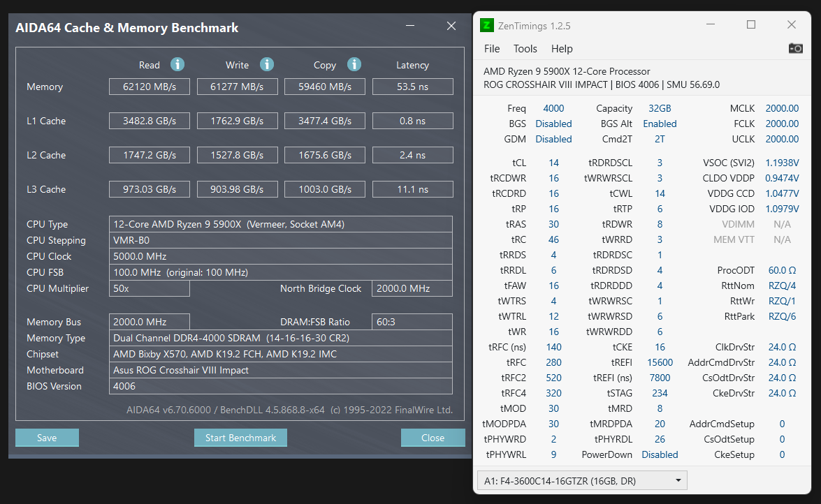Click the L1 Cache latency 0.8 ns value

[x=412, y=121]
